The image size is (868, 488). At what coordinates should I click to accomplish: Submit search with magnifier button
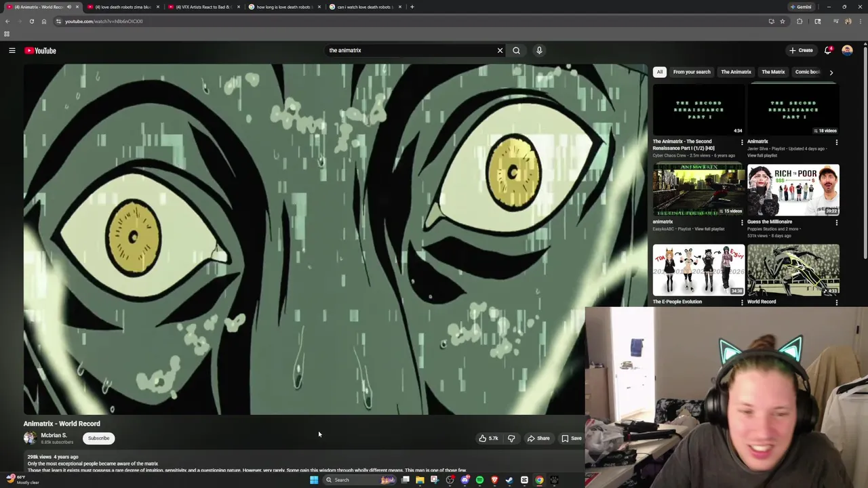pos(516,50)
